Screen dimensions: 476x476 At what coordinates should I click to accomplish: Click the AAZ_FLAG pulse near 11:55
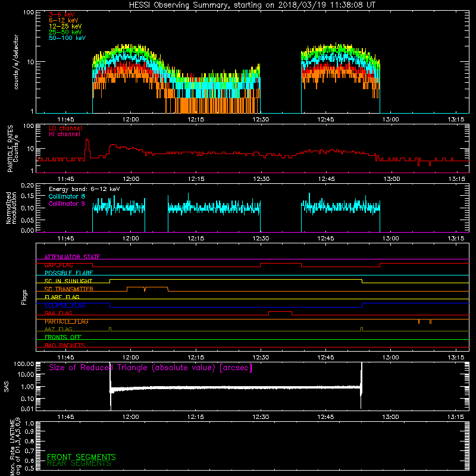point(110,329)
